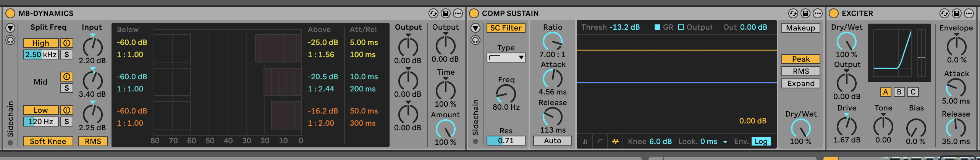
Task: Click the 120 Hz low split frequency field
Action: (40, 122)
